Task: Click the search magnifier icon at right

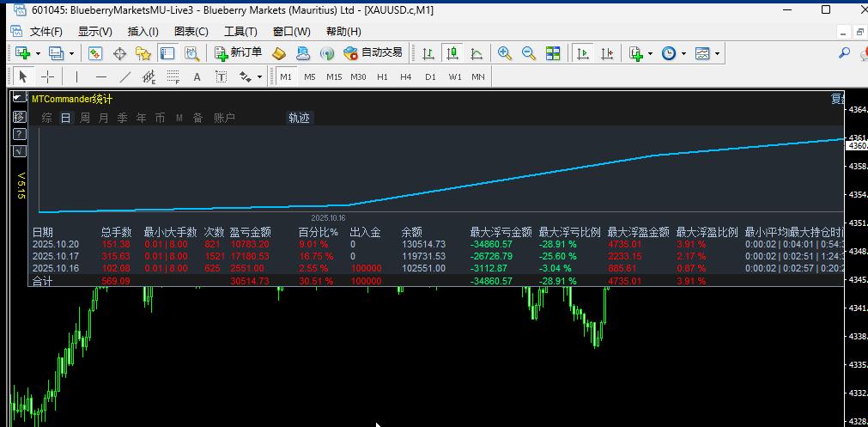Action: [844, 53]
